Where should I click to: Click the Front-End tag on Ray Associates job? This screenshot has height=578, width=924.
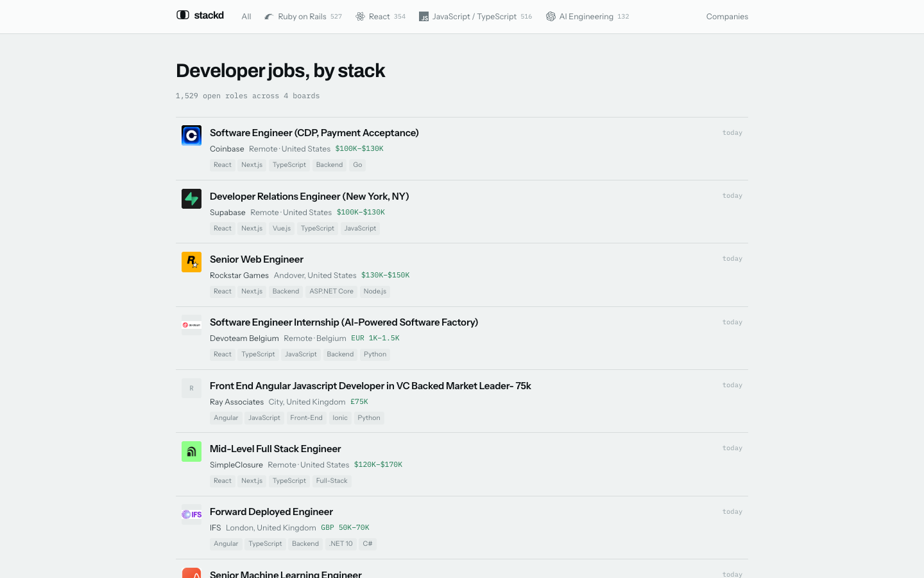(306, 418)
